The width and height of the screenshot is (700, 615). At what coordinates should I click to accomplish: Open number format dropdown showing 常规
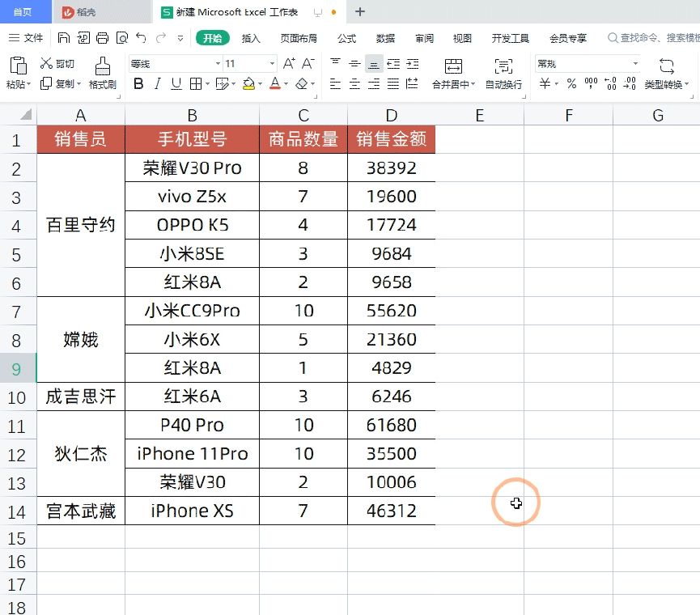click(x=634, y=63)
